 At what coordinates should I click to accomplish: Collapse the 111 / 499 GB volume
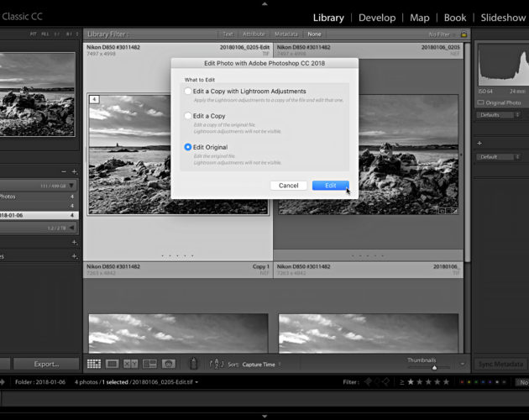pos(71,186)
